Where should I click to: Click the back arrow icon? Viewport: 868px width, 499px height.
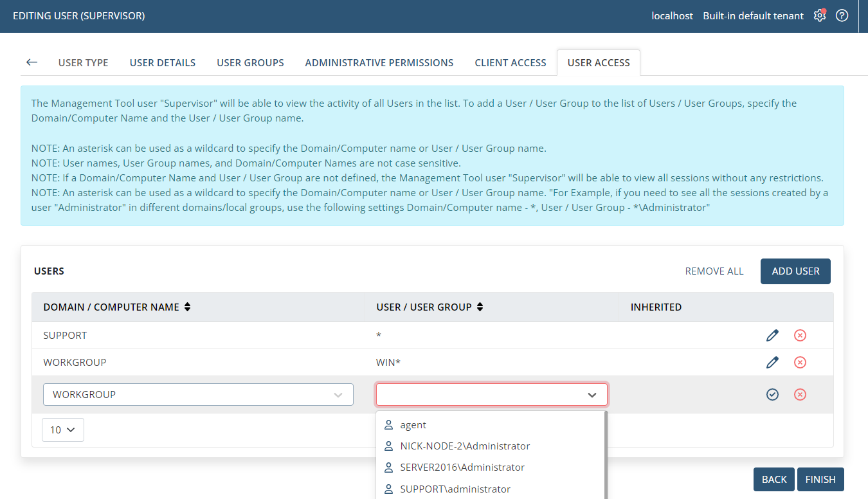32,62
